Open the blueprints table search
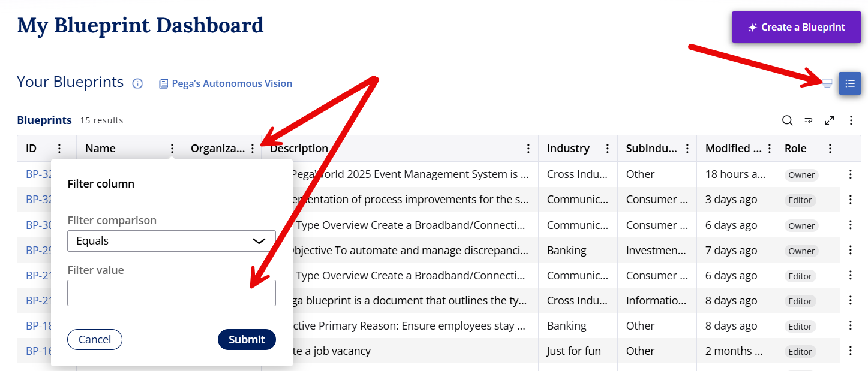This screenshot has height=371, width=868. click(787, 120)
